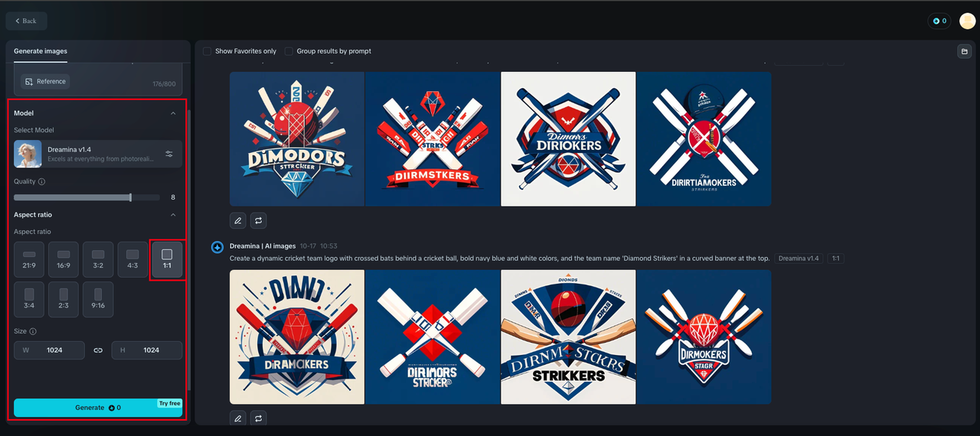This screenshot has height=436, width=980.
Task: Open the DIRIMORS STRICKER blue logo thumbnail
Action: [x=433, y=337]
